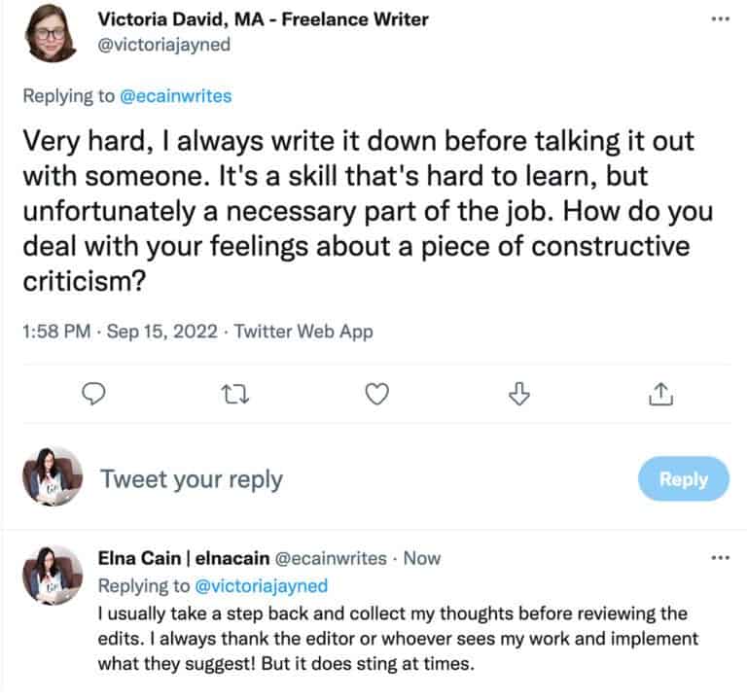This screenshot has width=747, height=700.
Task: Click the Sep 15, 2022 date
Action: (x=152, y=332)
